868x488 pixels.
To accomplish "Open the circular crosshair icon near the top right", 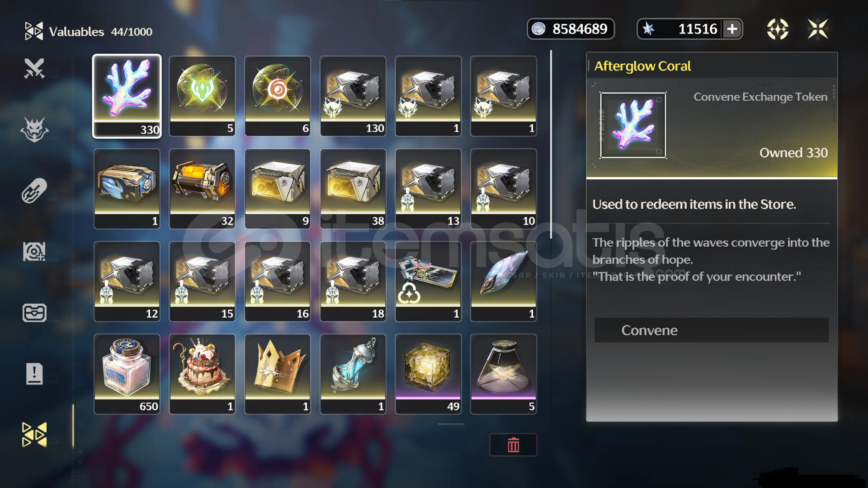I will pyautogui.click(x=778, y=29).
